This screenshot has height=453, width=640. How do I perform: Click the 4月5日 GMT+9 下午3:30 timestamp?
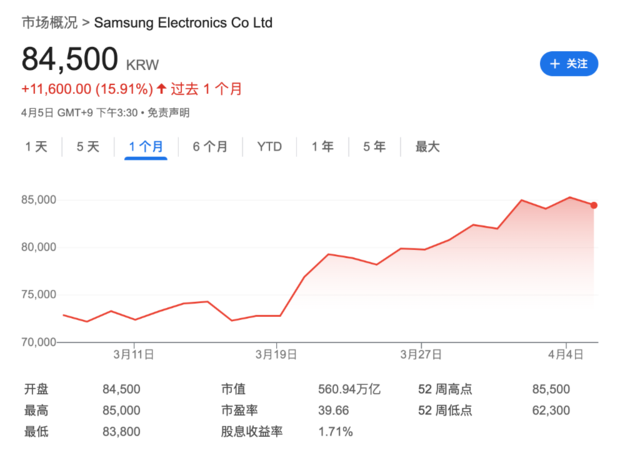(80, 113)
